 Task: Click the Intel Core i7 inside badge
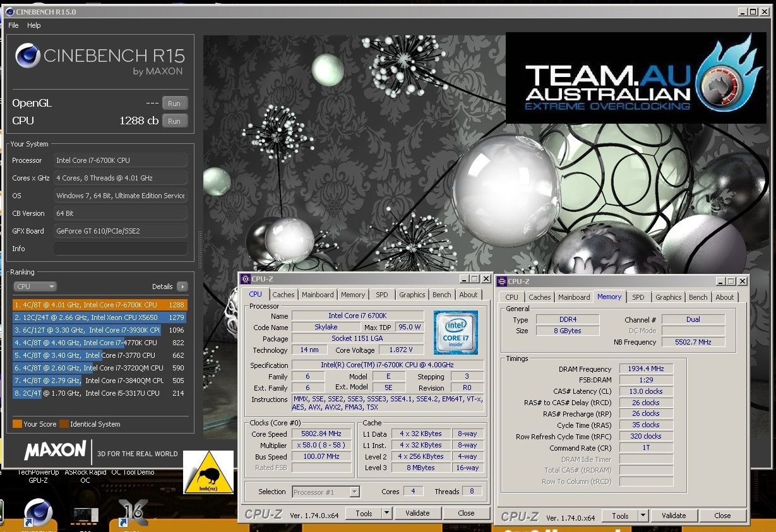[455, 333]
